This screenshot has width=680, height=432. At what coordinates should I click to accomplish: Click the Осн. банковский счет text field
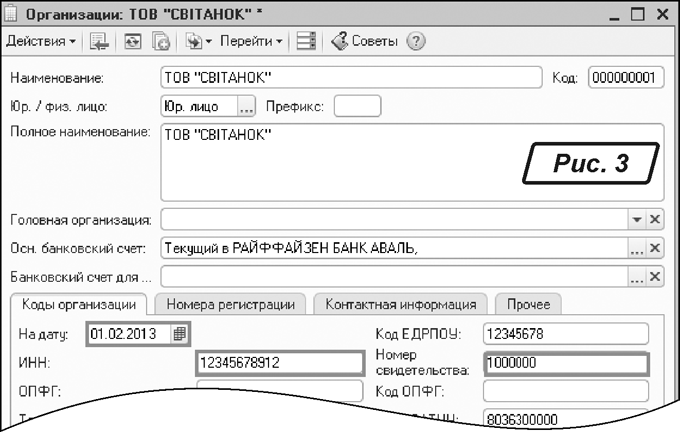click(394, 249)
